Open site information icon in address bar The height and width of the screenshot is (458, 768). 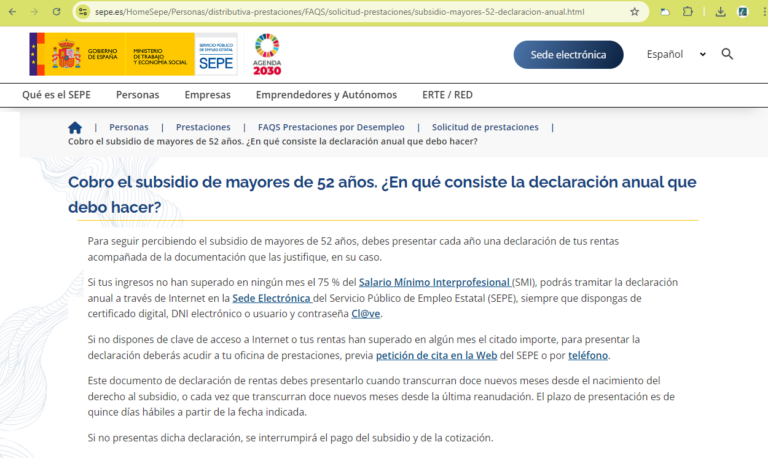point(83,12)
